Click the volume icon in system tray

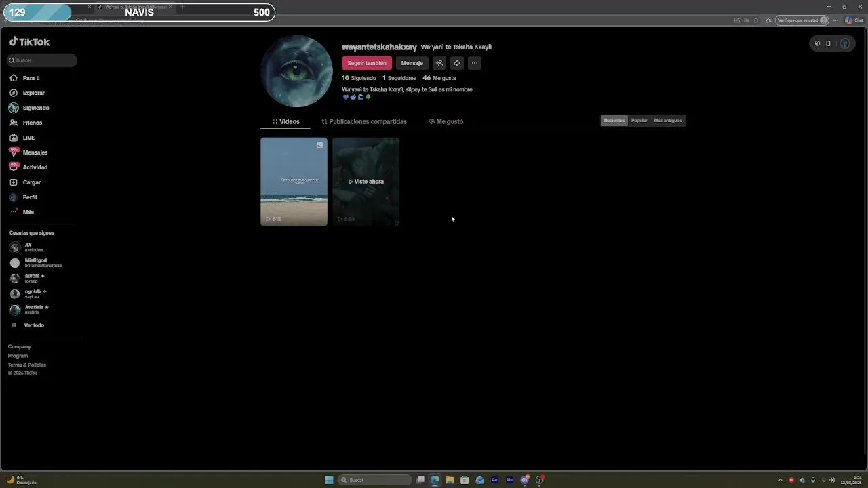click(832, 480)
